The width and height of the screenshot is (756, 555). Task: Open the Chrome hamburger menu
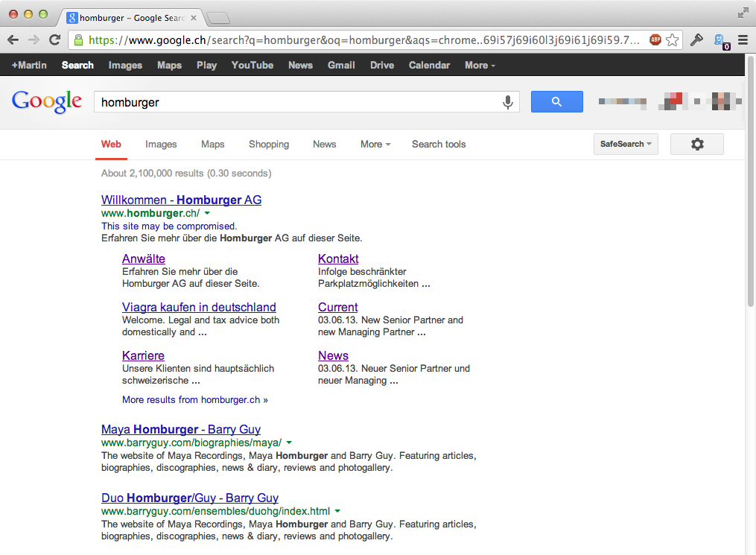pyautogui.click(x=743, y=40)
